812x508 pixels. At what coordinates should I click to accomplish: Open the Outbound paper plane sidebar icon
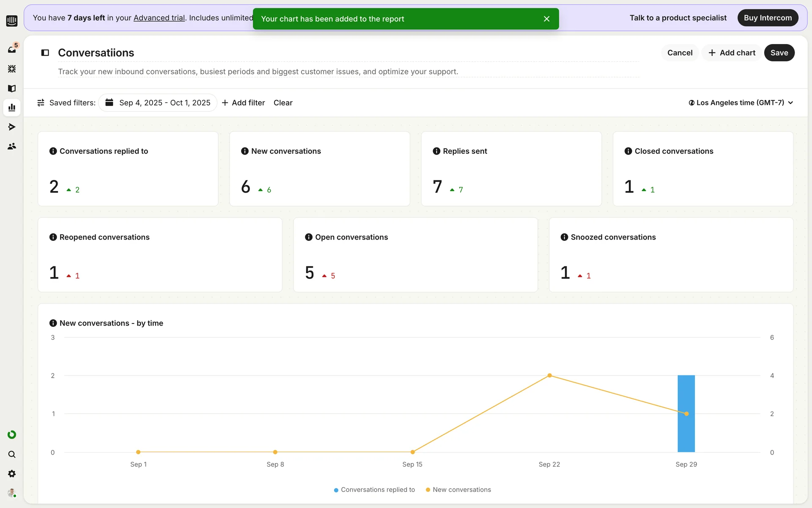tap(12, 127)
